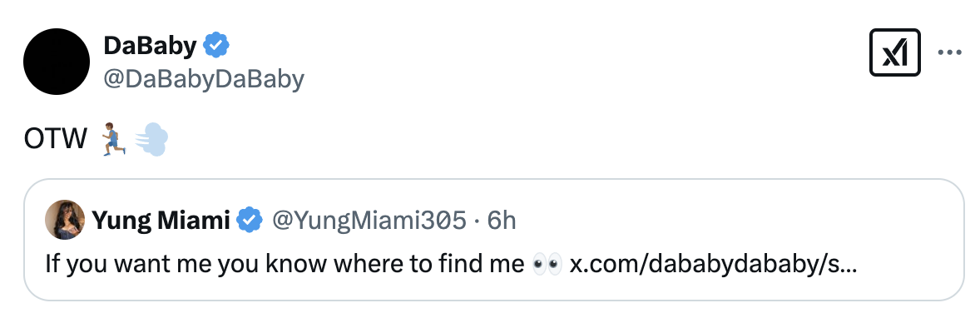Open Yung Miami's profile via her name

coord(161,221)
